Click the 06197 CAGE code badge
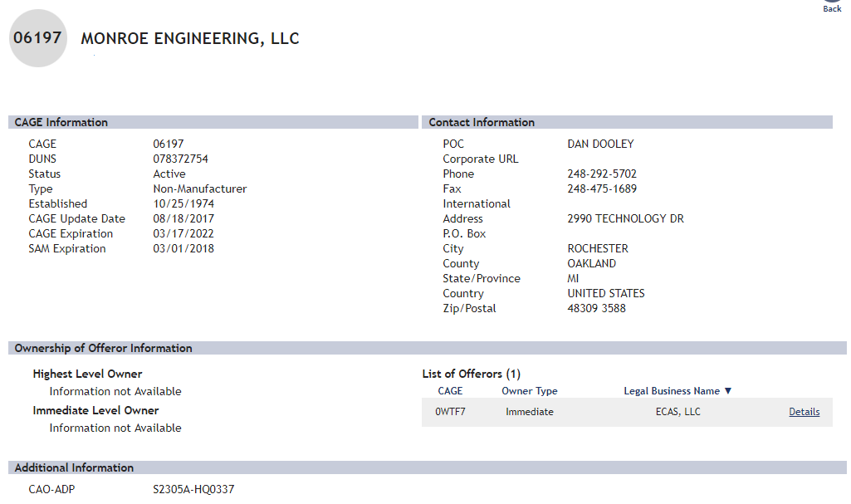Image resolution: width=851 pixels, height=504 pixels. point(38,38)
